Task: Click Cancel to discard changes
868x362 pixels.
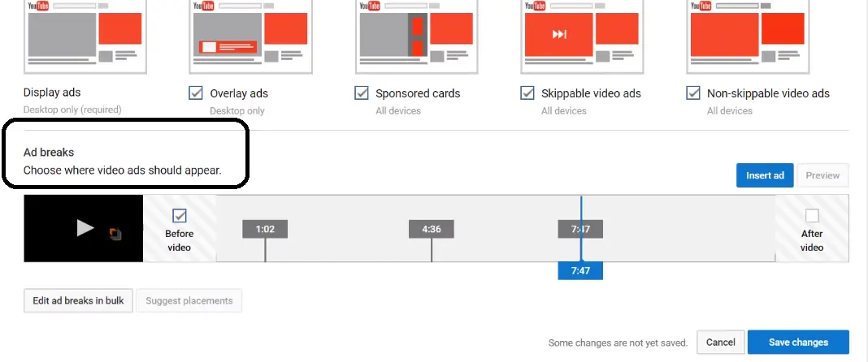Action: (x=721, y=342)
